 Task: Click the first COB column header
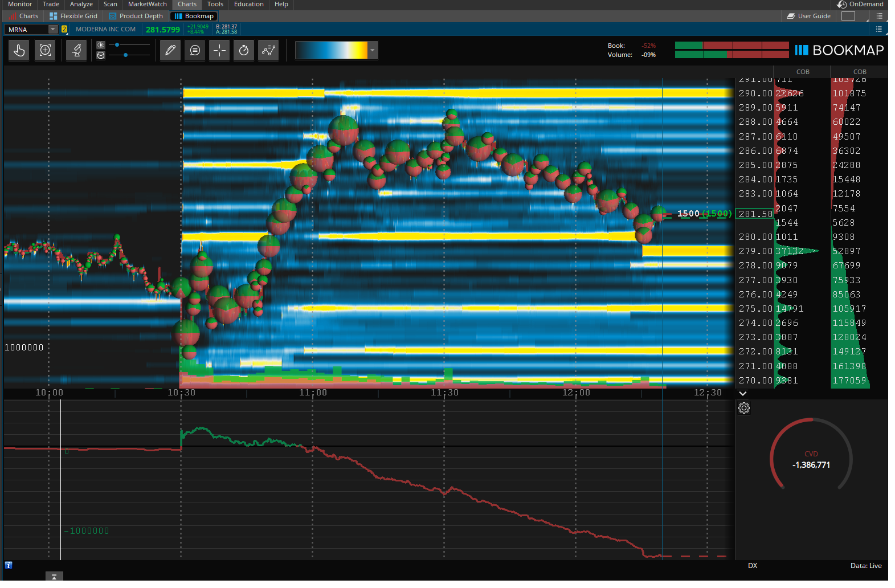[x=803, y=72]
